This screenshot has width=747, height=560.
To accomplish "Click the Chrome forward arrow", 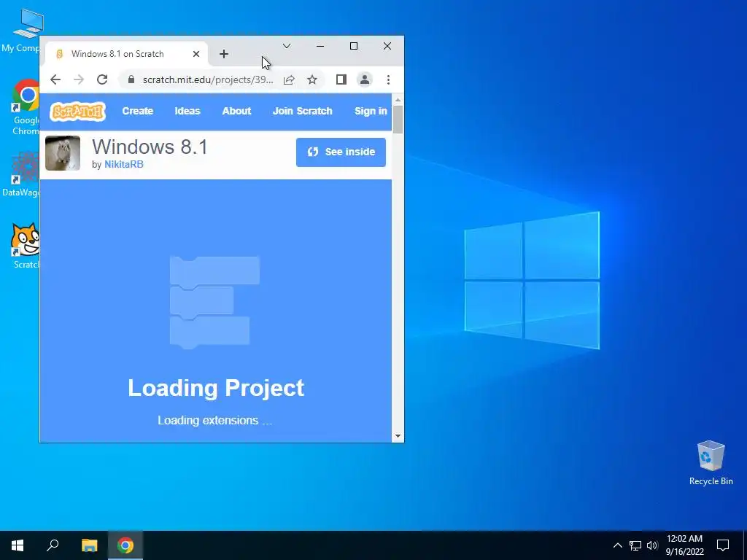I will point(79,79).
